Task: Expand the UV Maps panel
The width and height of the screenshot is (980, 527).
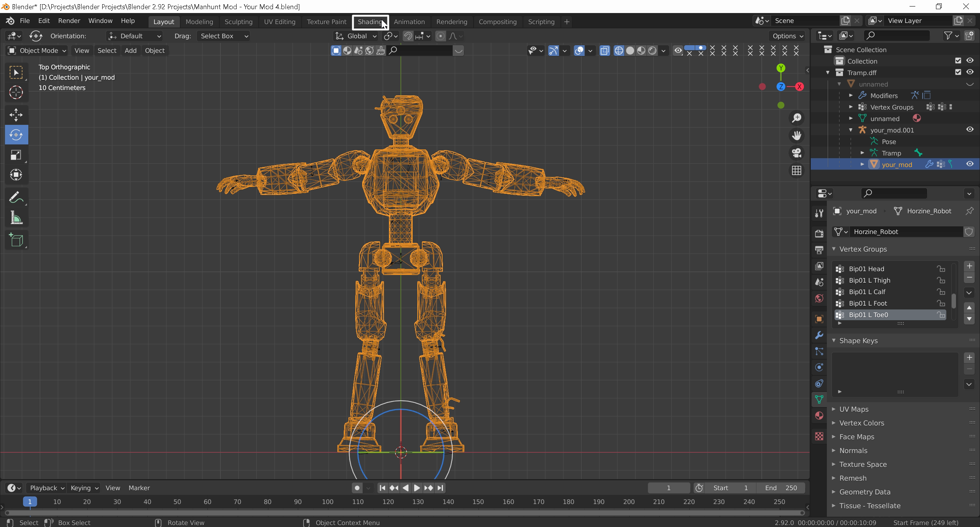Action: tap(854, 409)
